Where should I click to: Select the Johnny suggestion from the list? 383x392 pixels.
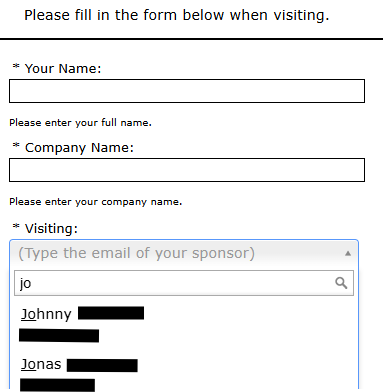[x=184, y=324]
